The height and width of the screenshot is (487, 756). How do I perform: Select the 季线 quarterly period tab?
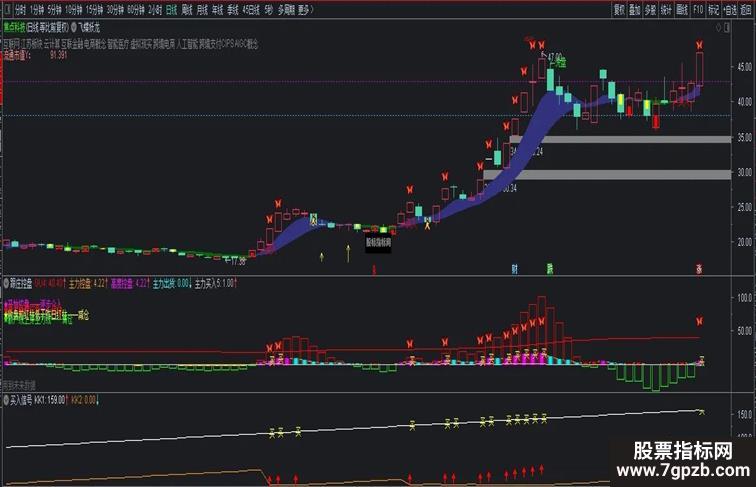(233, 10)
